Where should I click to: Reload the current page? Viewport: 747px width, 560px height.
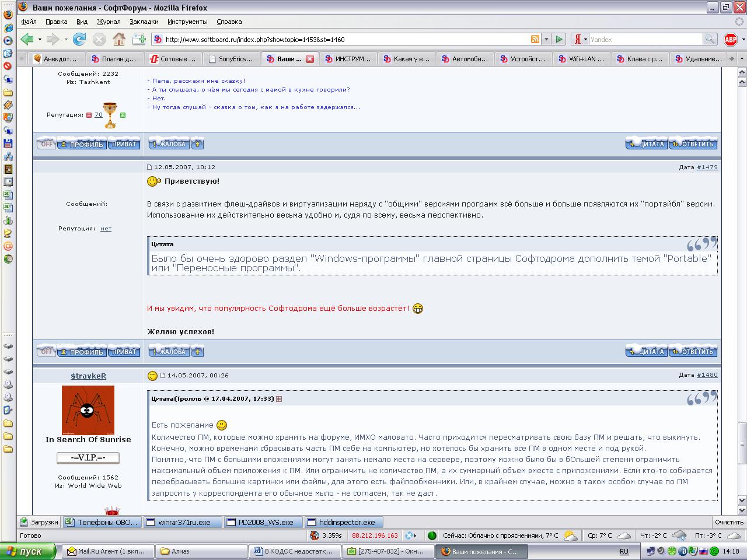coord(79,39)
